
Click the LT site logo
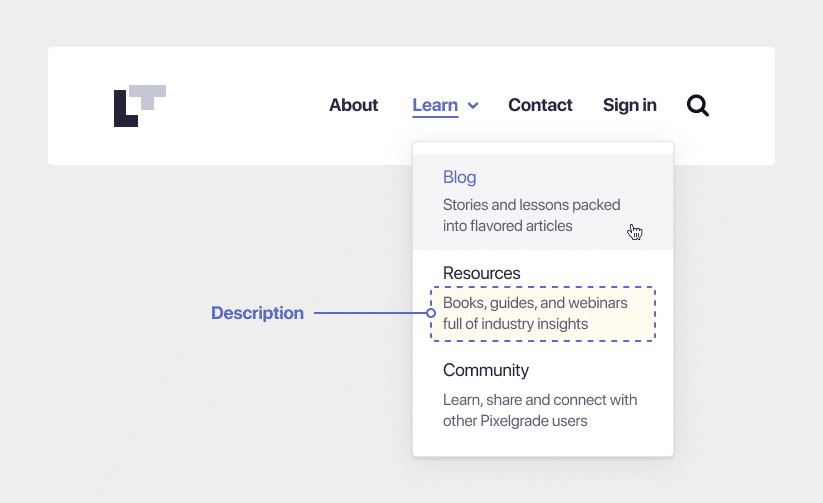[x=140, y=106]
